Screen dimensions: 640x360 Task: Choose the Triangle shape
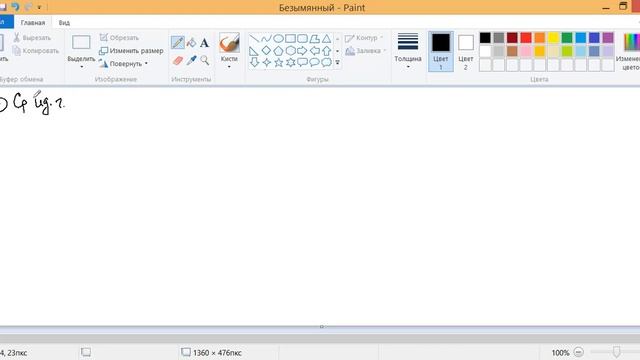[x=327, y=39]
